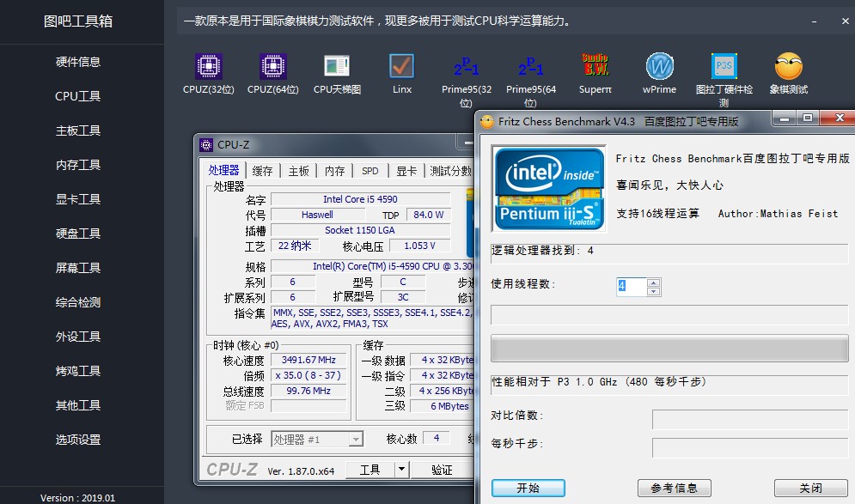Viewport: 855px width, 504px height.
Task: Click the x 35.0 ( 8 - 37 ) multiplier value
Action: pos(308,375)
